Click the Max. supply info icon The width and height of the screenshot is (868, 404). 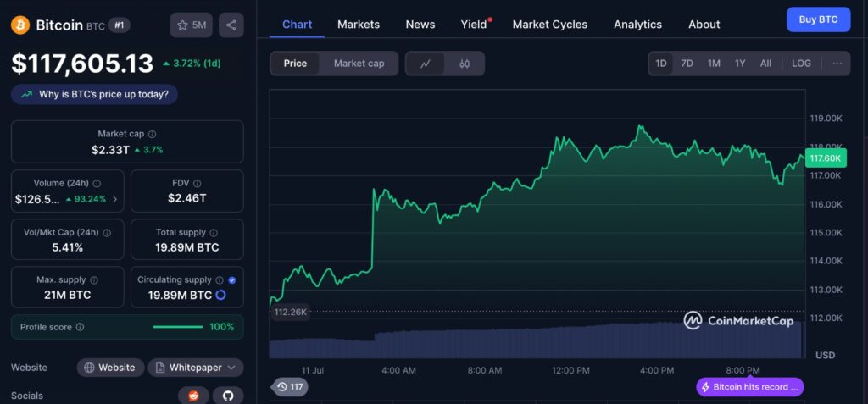point(94,280)
